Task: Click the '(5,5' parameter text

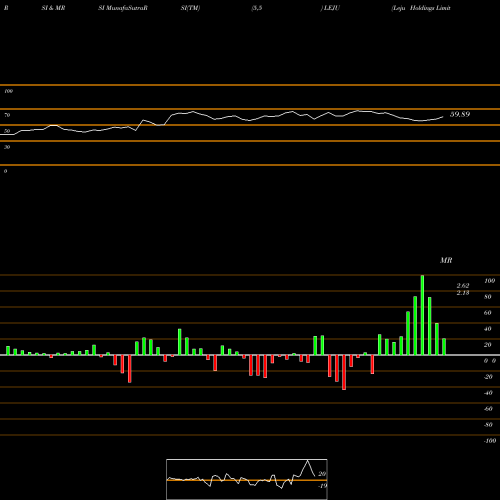Action: click(x=257, y=8)
